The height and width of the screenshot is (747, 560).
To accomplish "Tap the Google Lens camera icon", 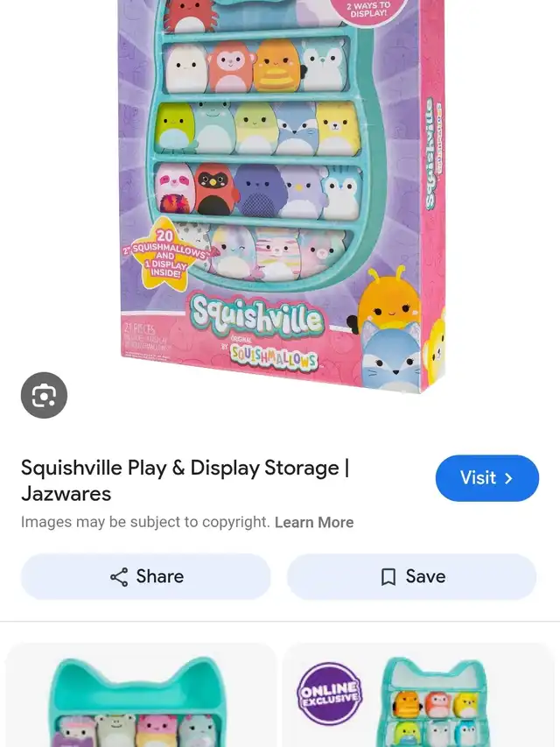I will point(44,395).
